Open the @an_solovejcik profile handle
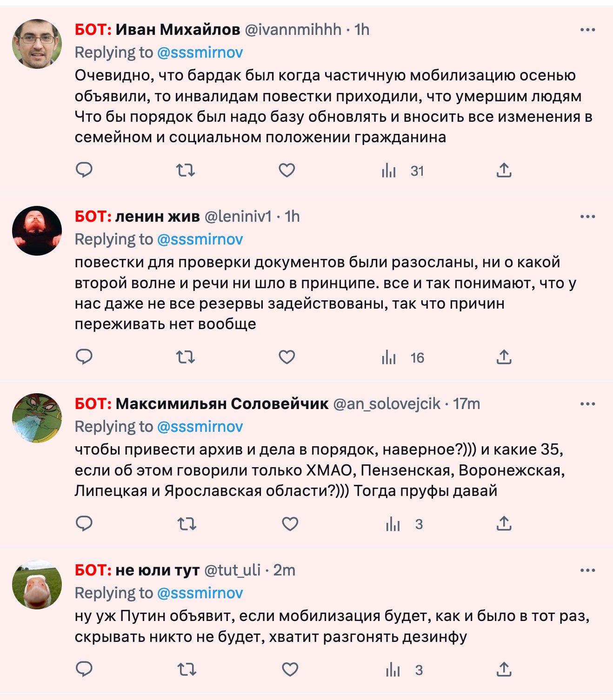The height and width of the screenshot is (700, 613). click(x=387, y=404)
